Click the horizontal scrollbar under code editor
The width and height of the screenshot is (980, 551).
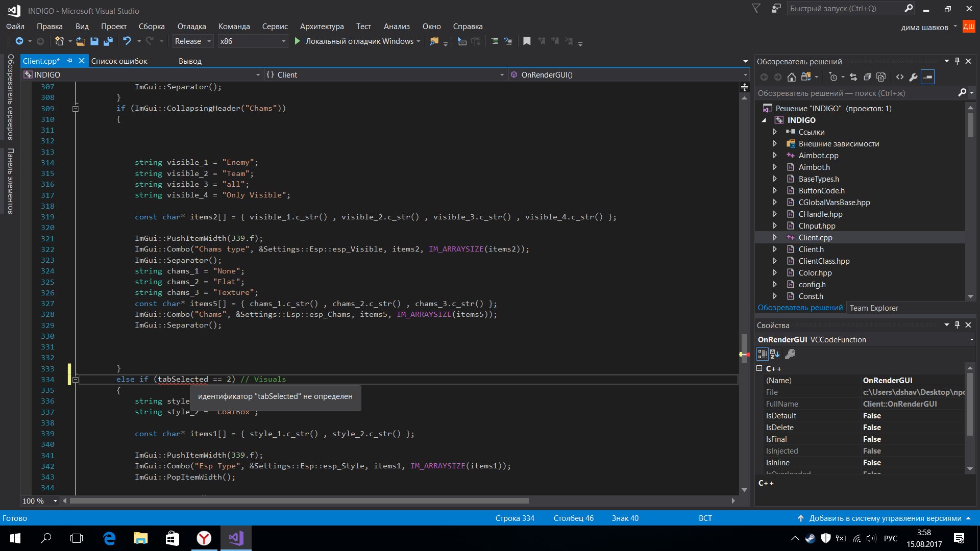(299, 501)
